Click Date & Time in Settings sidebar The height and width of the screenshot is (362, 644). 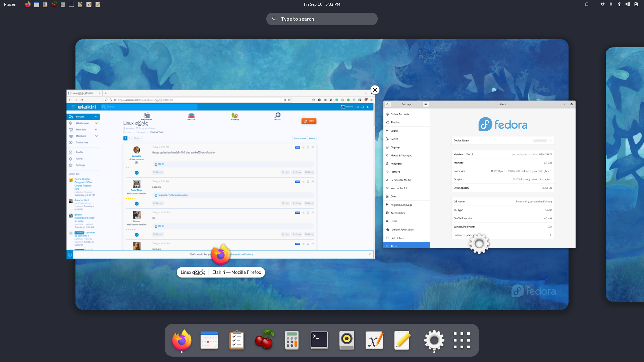coord(407,238)
